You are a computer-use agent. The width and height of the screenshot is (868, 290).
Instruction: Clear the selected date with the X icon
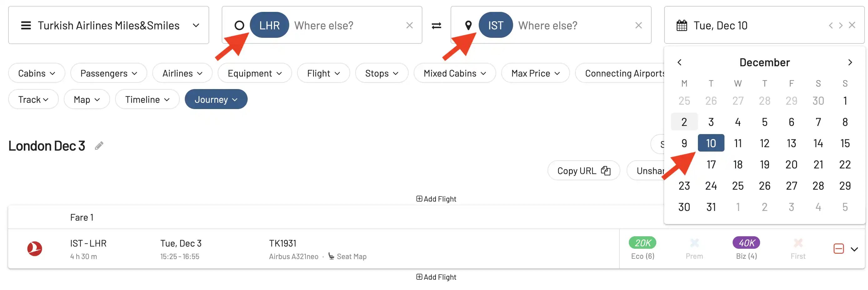852,25
